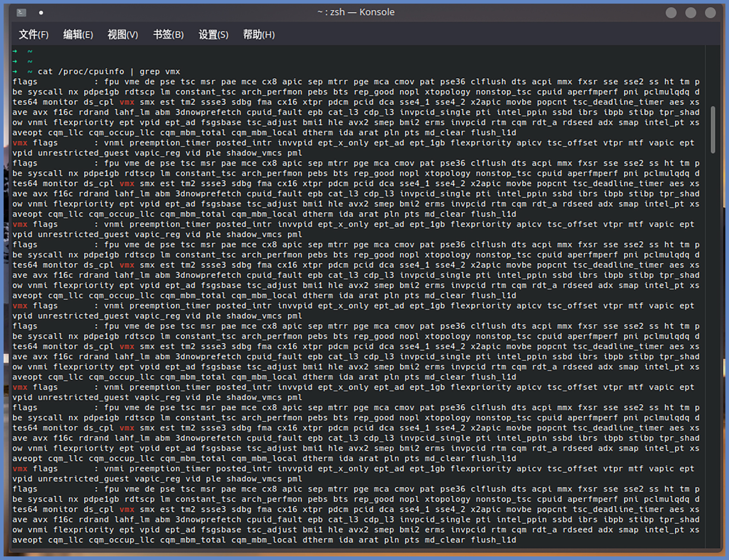Click 'flush_l1d' on the bottom terminal line
Viewport: 729px width, 560px height.
pos(493,540)
